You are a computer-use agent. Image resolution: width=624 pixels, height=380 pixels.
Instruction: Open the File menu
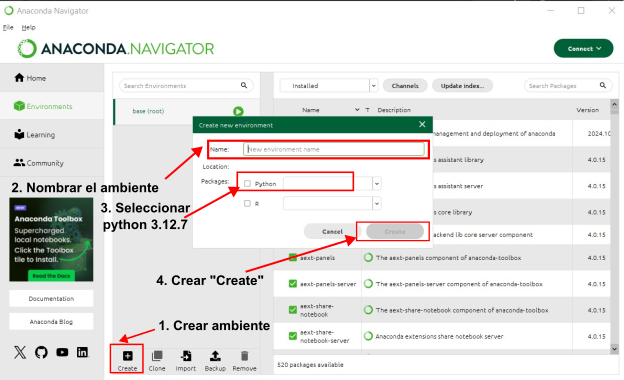8,27
